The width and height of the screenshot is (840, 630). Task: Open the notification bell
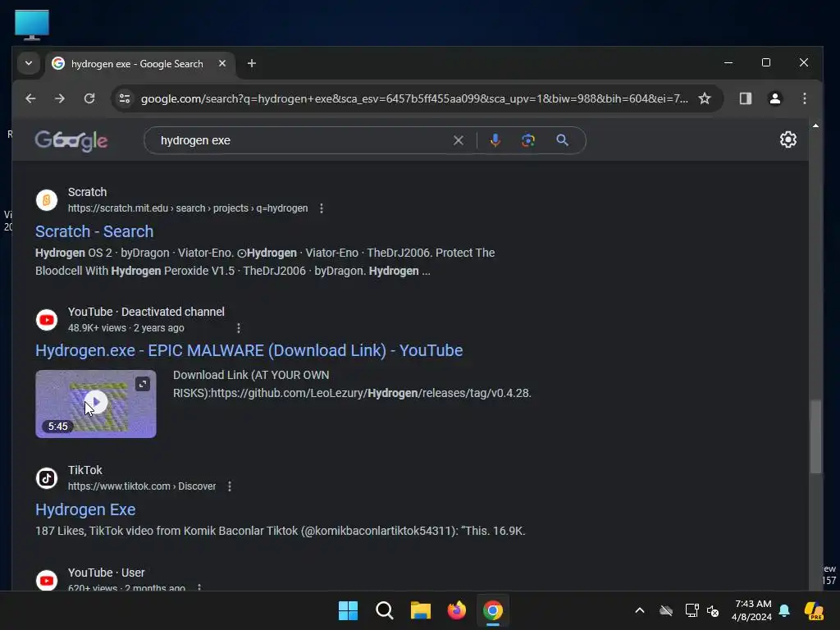(x=784, y=610)
